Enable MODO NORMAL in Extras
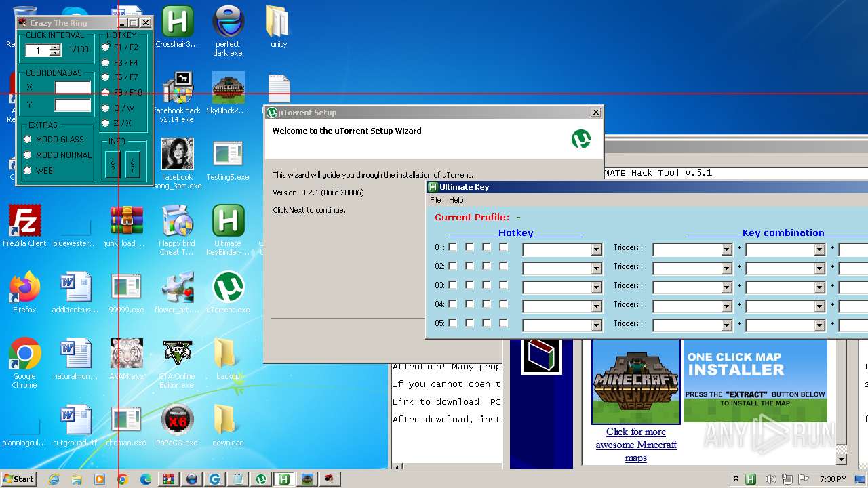This screenshot has height=488, width=868. (x=28, y=155)
